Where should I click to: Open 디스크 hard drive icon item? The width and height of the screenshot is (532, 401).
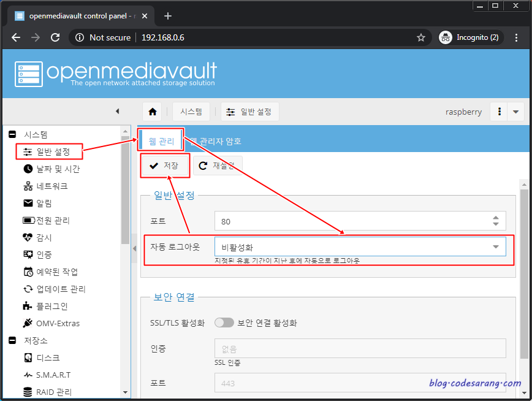coord(42,357)
